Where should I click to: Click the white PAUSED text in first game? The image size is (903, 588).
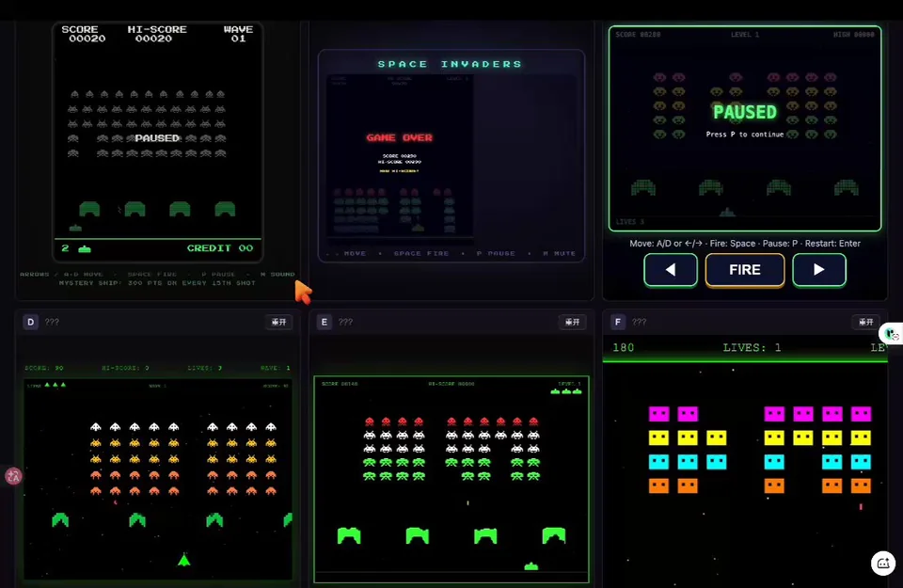pos(157,138)
